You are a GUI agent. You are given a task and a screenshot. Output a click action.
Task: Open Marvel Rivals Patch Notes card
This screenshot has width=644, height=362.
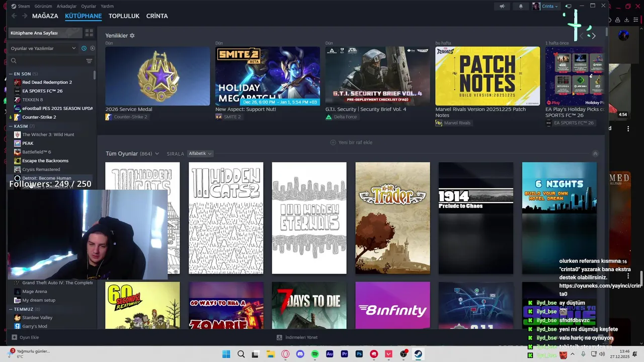click(x=488, y=76)
